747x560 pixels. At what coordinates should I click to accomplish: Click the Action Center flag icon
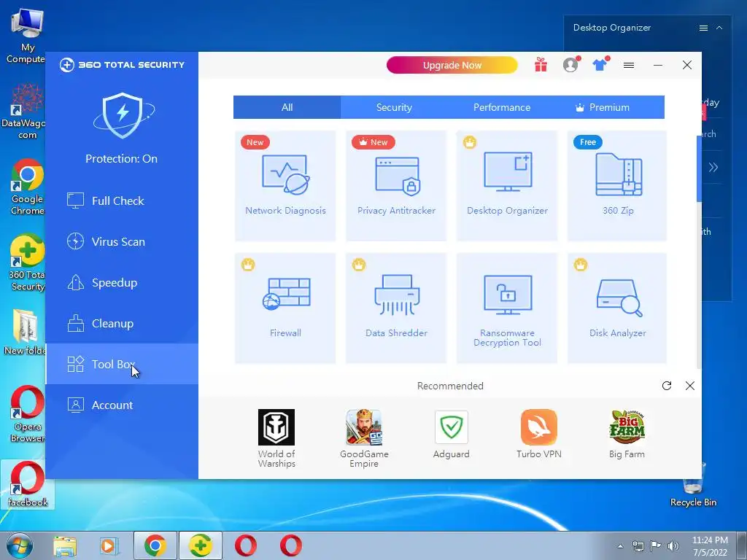click(x=656, y=546)
